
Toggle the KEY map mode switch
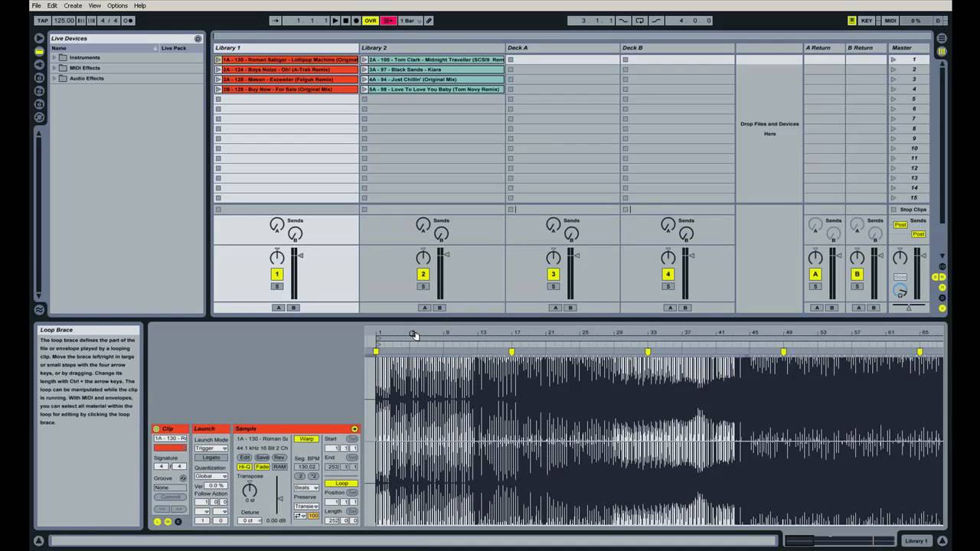pos(867,21)
